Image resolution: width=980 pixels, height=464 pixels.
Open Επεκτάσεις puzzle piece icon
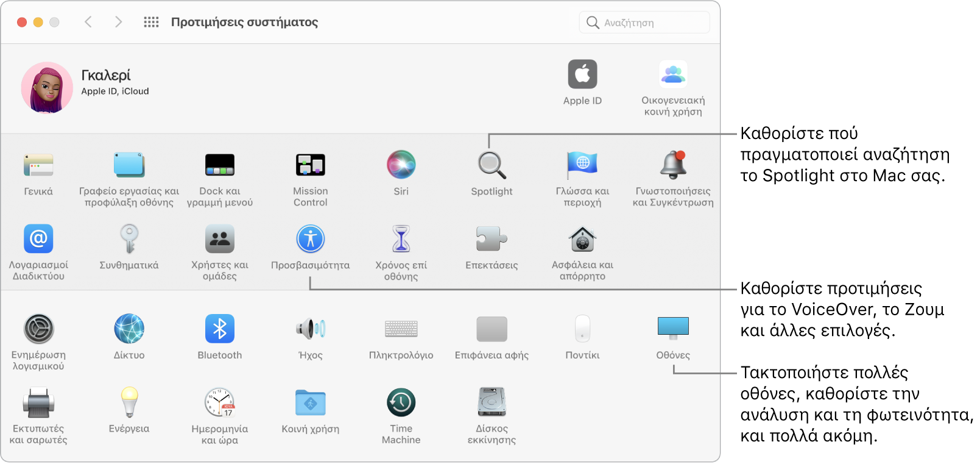pos(492,239)
